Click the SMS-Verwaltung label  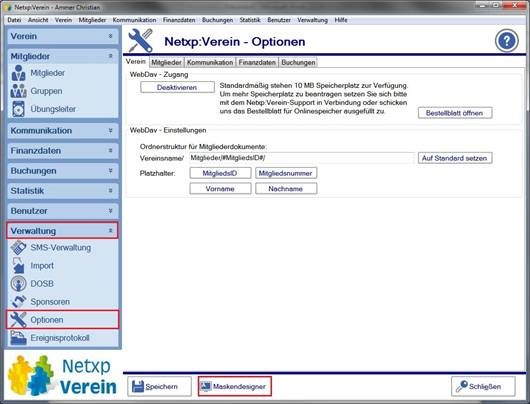pyautogui.click(x=61, y=247)
